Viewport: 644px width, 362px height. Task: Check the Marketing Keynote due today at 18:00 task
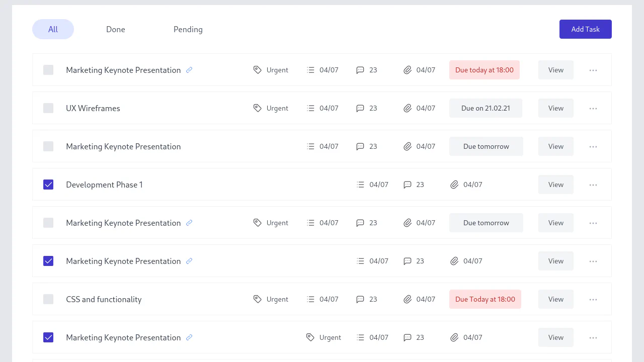tap(48, 70)
